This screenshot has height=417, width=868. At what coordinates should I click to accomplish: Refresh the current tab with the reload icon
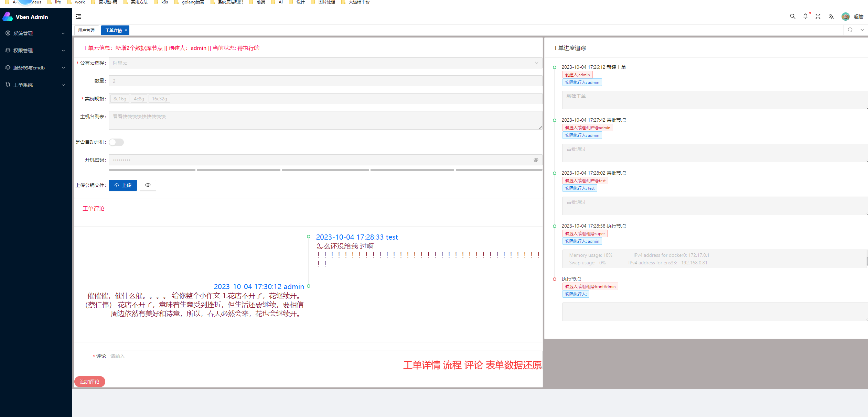coord(850,30)
